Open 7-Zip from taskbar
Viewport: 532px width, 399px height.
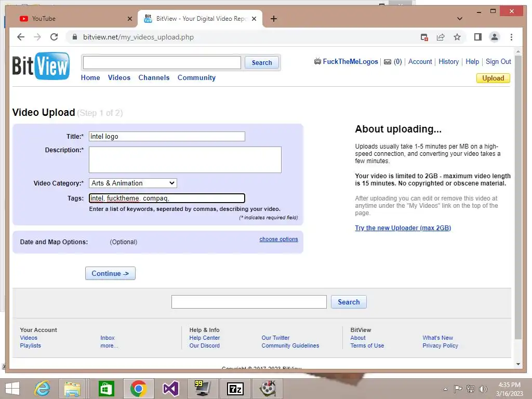235,389
